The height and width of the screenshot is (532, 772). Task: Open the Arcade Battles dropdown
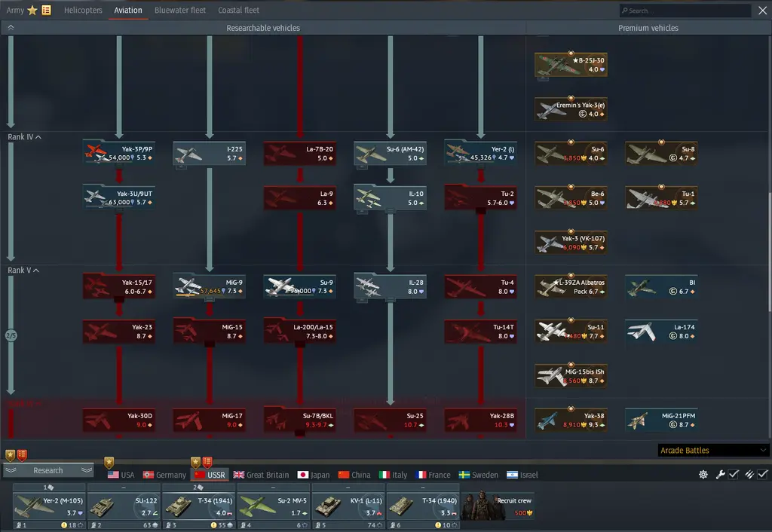point(713,451)
